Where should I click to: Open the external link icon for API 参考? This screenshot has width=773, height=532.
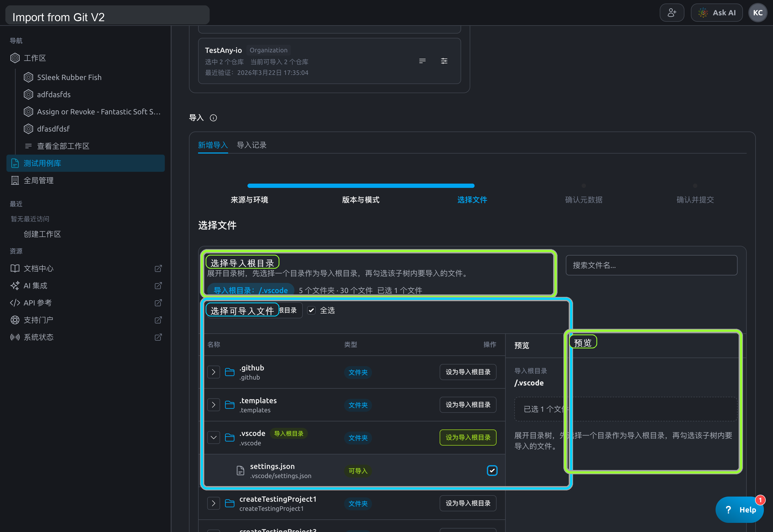(158, 303)
